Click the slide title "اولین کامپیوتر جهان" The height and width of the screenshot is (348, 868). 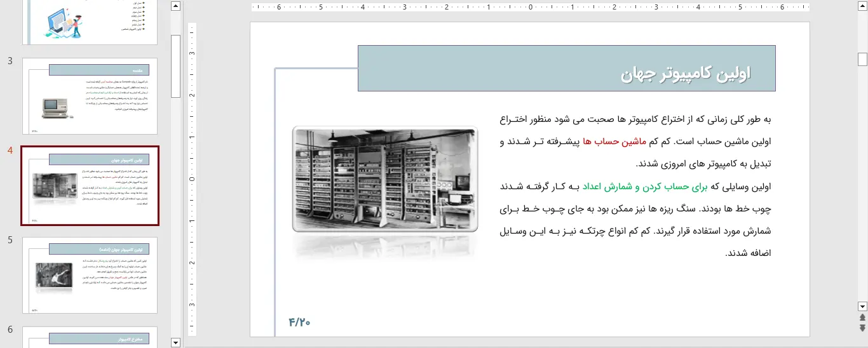coord(686,74)
